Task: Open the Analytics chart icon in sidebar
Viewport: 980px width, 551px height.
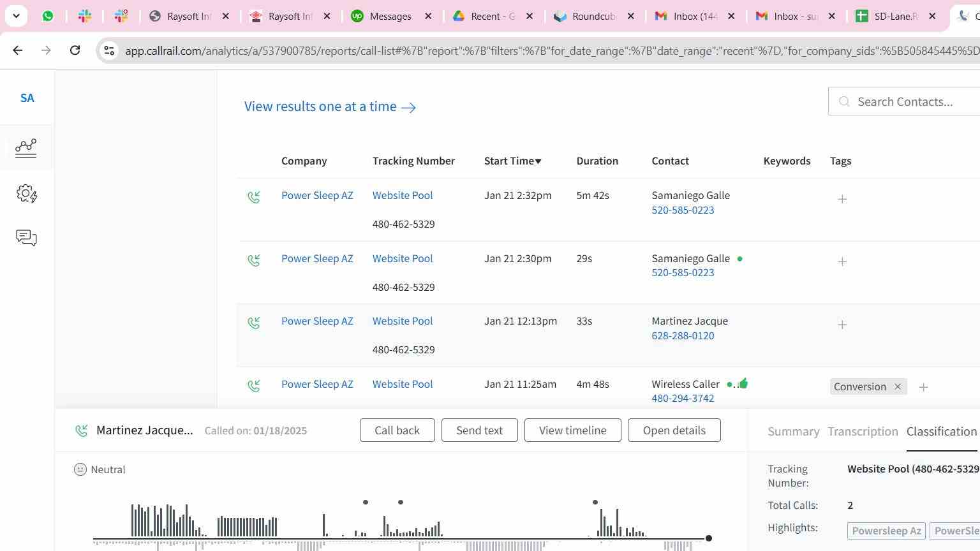Action: pyautogui.click(x=26, y=148)
